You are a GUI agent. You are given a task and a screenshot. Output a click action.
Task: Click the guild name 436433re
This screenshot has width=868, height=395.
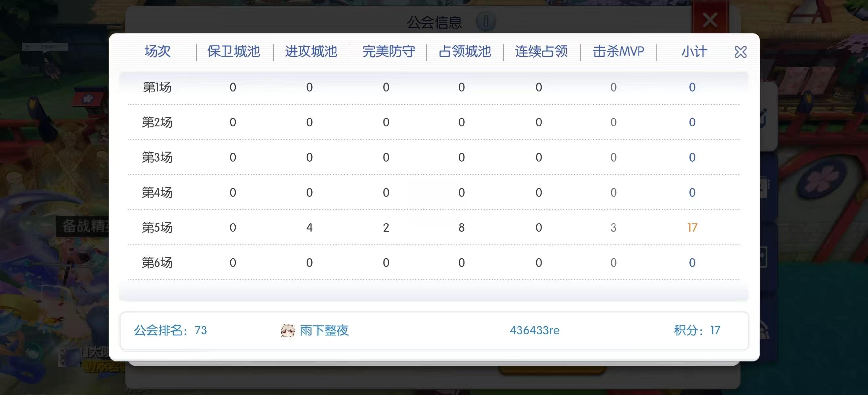pos(534,330)
